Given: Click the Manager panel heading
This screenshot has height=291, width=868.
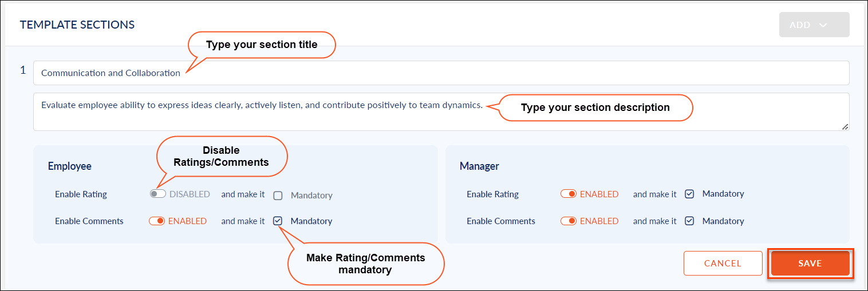Looking at the screenshot, I should point(479,166).
